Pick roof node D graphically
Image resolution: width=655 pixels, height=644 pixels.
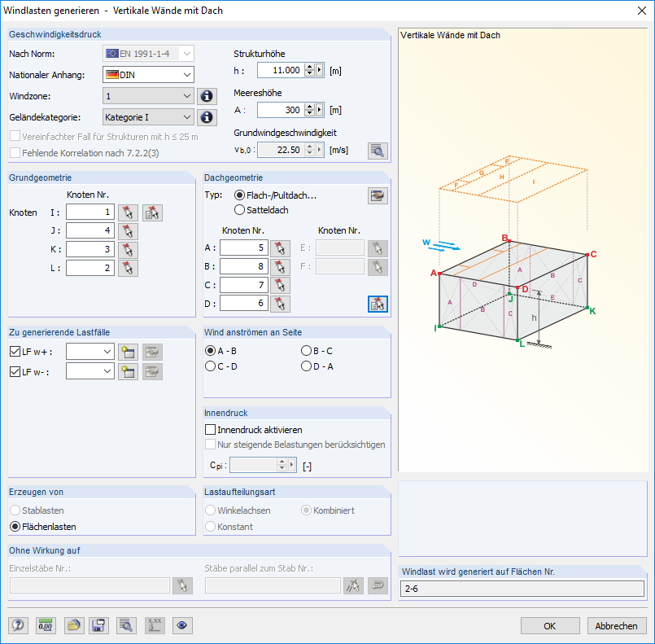pyautogui.click(x=280, y=304)
